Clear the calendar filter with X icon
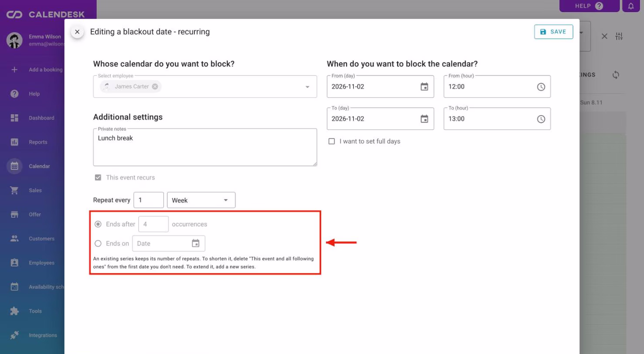The width and height of the screenshot is (644, 354). (604, 37)
